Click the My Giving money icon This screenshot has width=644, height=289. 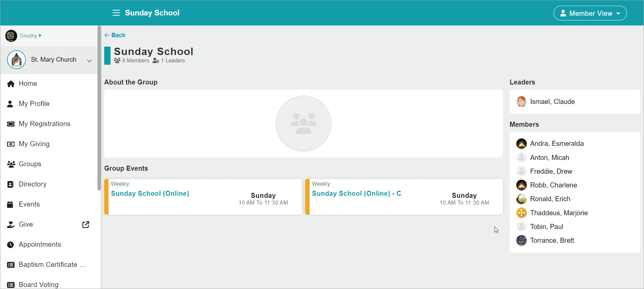pos(11,144)
